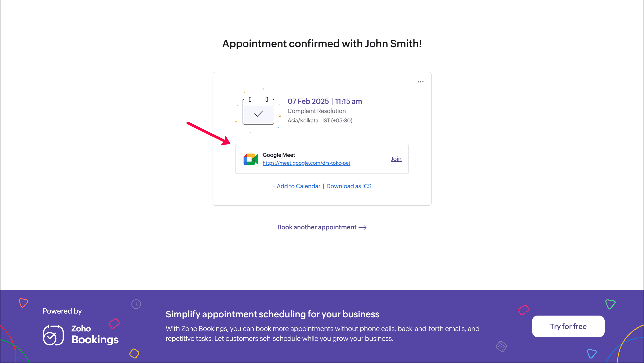Join the Google Meet meeting
Viewport: 644px width, 363px height.
pyautogui.click(x=396, y=159)
